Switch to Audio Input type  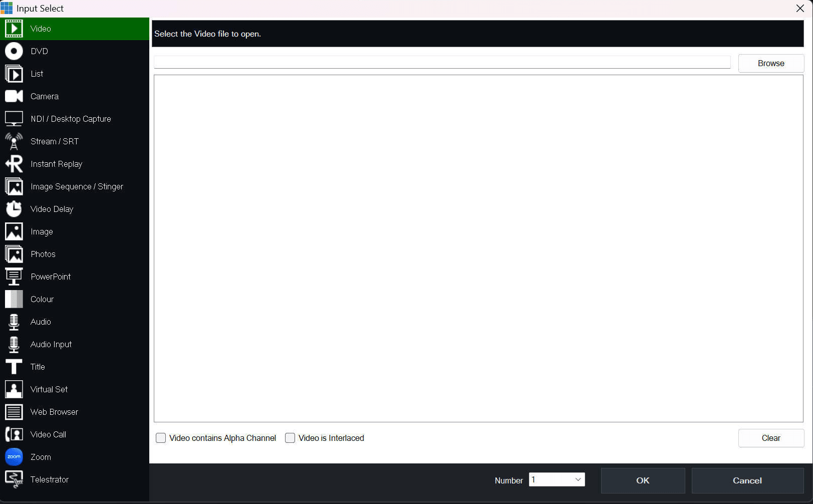tap(75, 344)
